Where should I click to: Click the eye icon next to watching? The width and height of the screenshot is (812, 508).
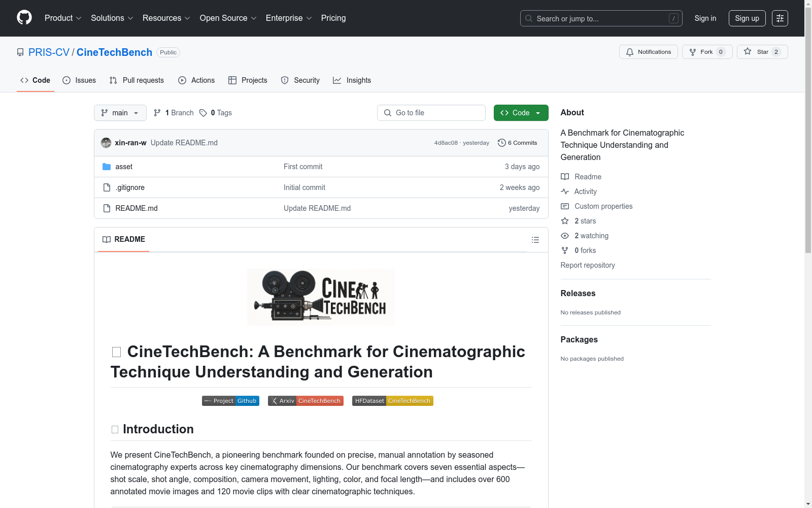point(565,236)
